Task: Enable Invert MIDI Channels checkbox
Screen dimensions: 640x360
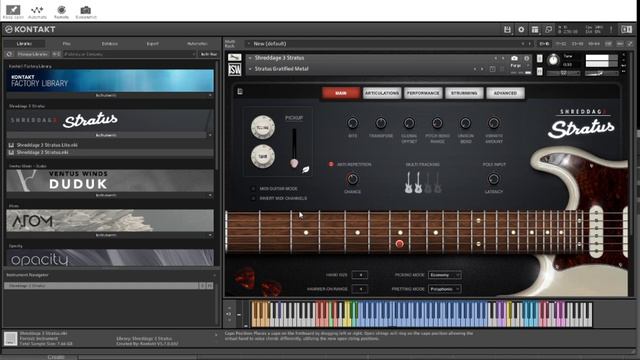Action: point(253,198)
